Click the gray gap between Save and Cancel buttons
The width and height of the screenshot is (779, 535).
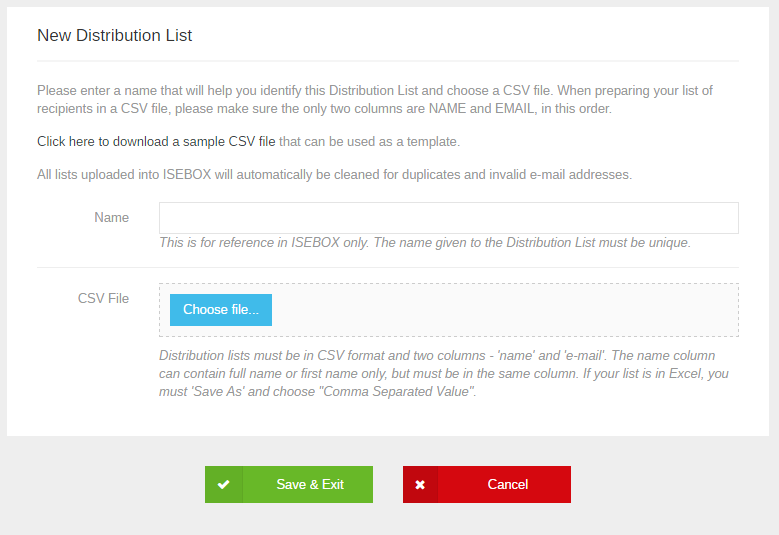[x=388, y=484]
